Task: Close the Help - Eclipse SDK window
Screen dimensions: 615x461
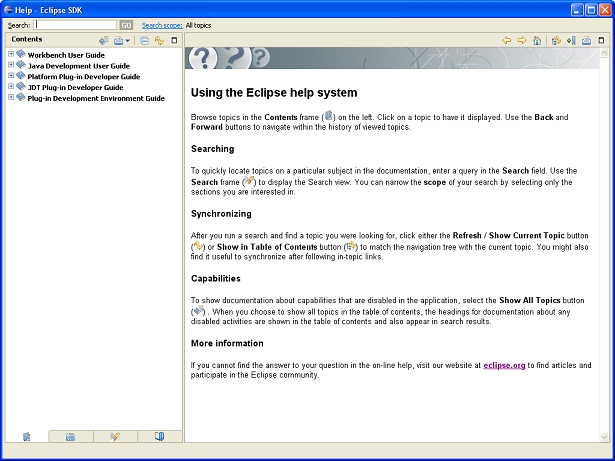Action: pyautogui.click(x=605, y=10)
